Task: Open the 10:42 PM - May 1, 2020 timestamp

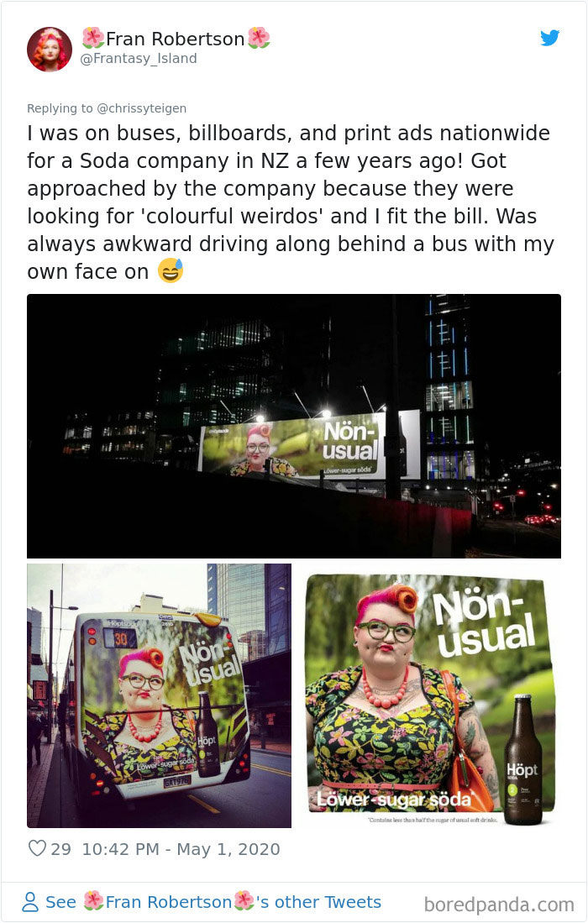Action: pyautogui.click(x=181, y=849)
